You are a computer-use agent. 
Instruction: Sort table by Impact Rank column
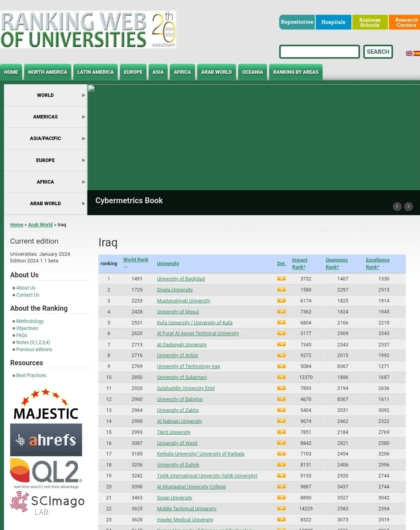click(x=300, y=263)
